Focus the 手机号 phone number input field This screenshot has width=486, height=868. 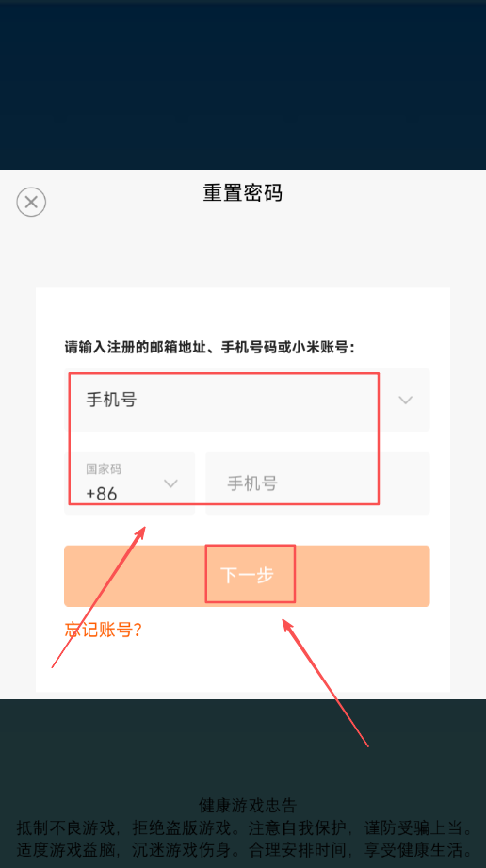pos(317,483)
